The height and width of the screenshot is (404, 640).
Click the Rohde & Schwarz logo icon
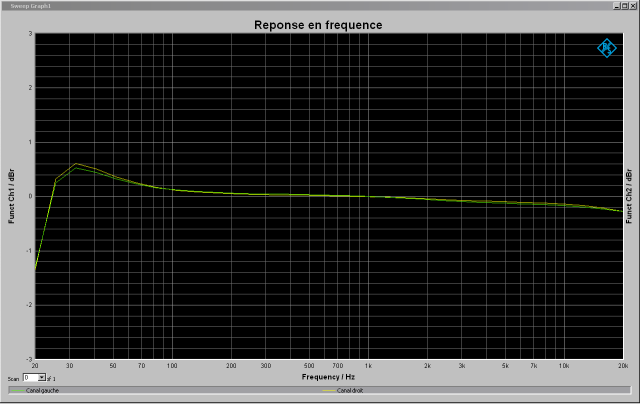[x=606, y=47]
